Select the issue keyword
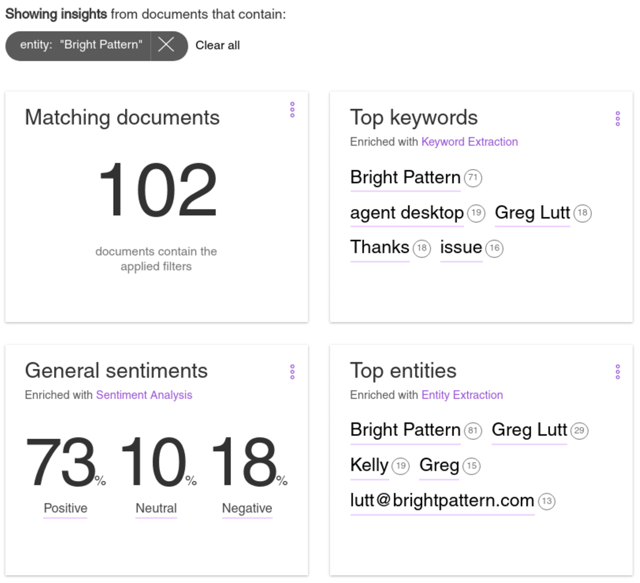The image size is (640, 583). point(461,248)
